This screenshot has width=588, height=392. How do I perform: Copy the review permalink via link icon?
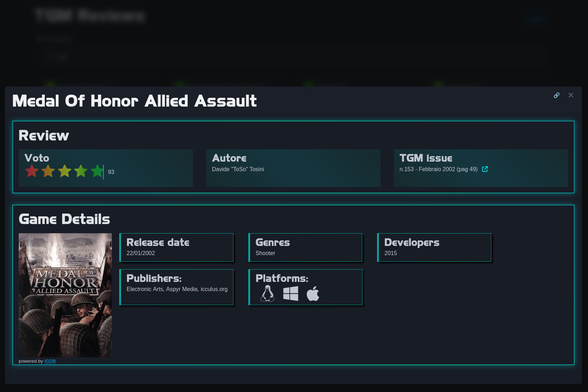[x=556, y=95]
